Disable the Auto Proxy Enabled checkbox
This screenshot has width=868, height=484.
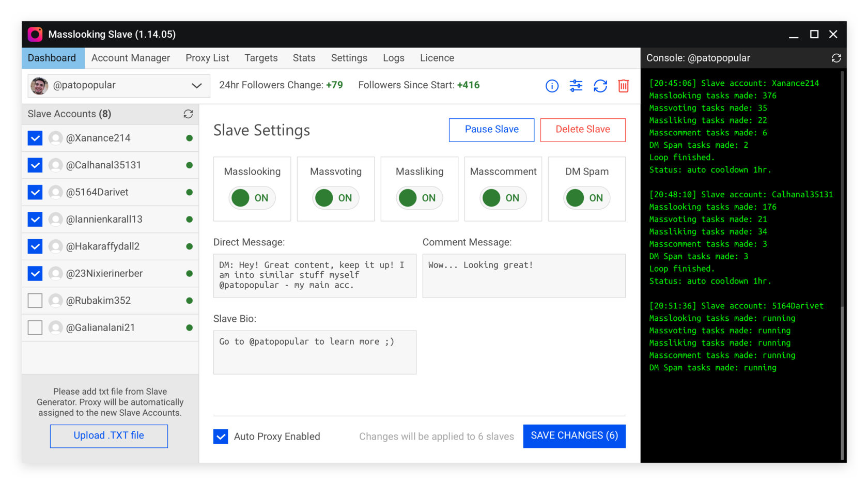pyautogui.click(x=221, y=437)
